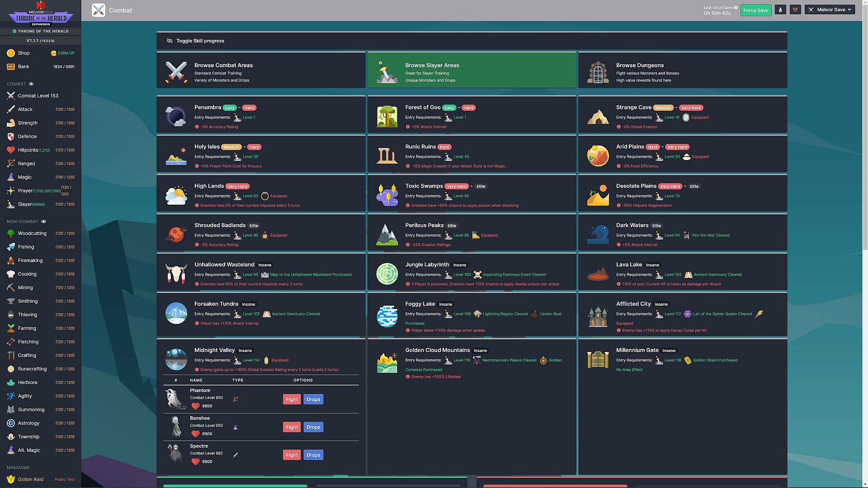Select the Herblore skill icon
The width and height of the screenshot is (868, 488).
11,383
